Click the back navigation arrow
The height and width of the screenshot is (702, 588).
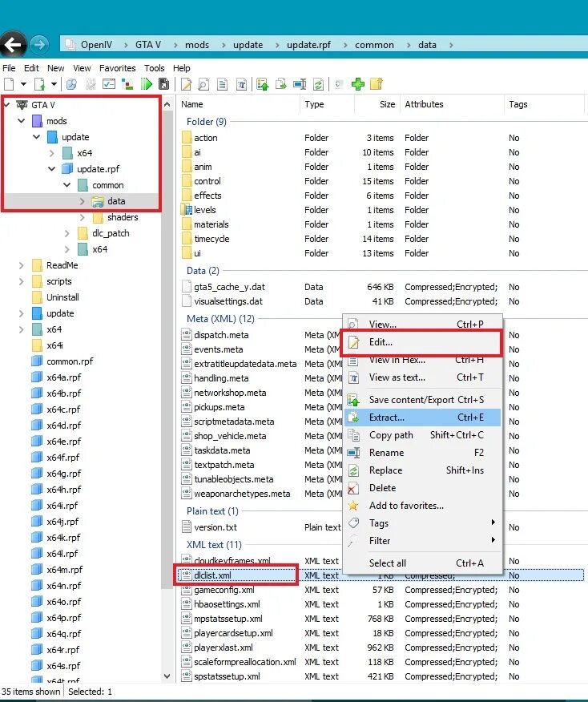[13, 44]
